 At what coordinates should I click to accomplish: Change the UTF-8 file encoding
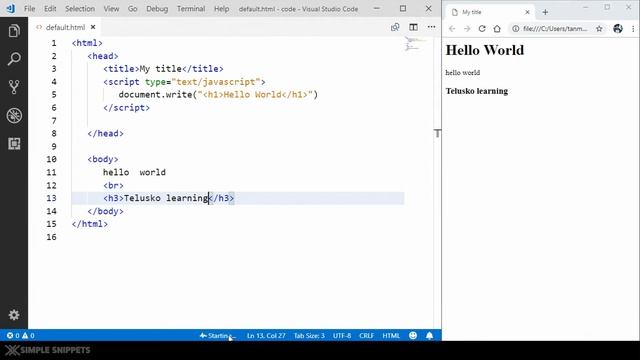(x=342, y=336)
